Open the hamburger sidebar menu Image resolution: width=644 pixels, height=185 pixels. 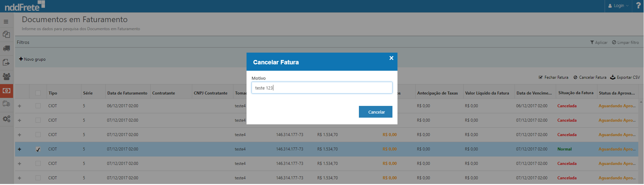pyautogui.click(x=6, y=22)
